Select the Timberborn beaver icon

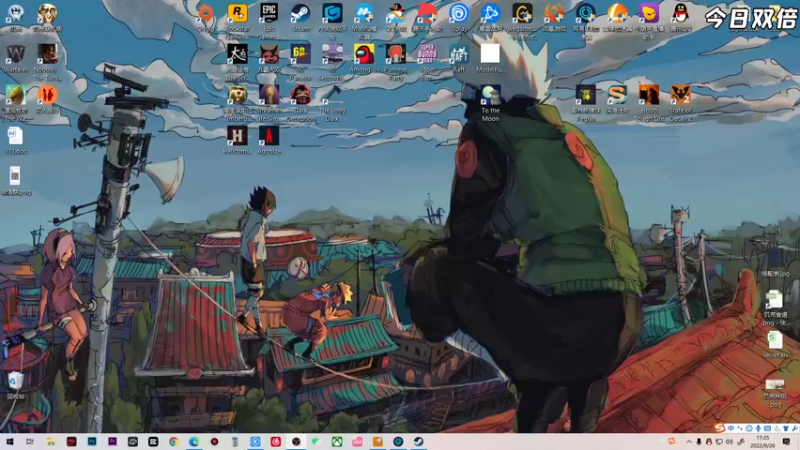pos(237,95)
